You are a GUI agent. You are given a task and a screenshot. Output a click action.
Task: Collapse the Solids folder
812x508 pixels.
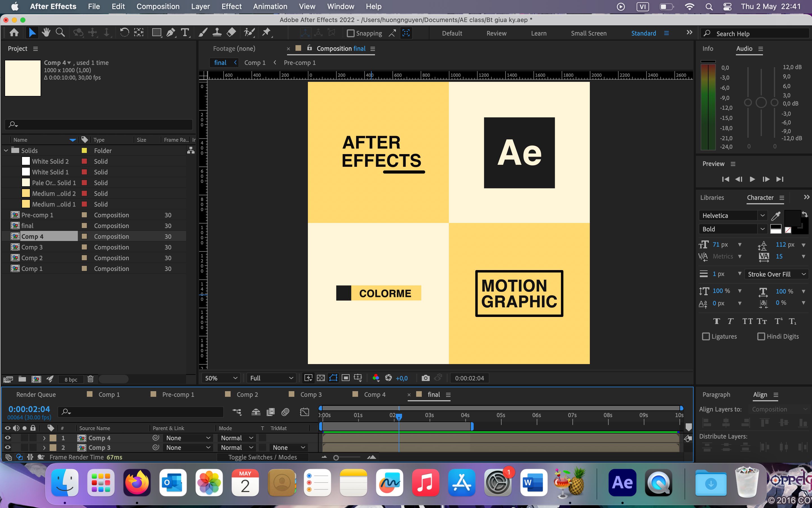(x=6, y=150)
